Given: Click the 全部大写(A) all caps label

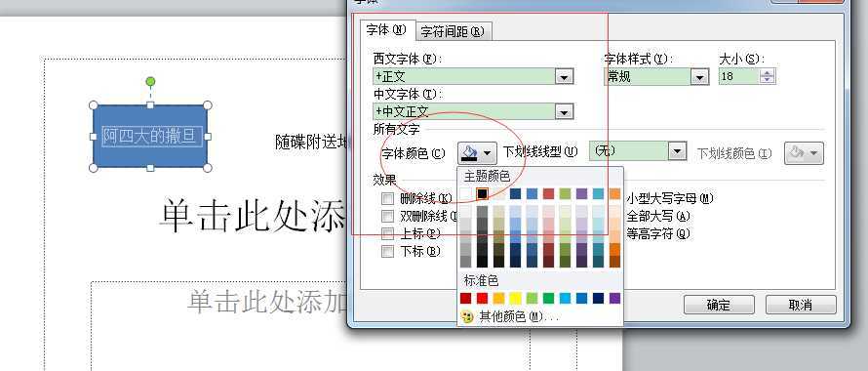Looking at the screenshot, I should (658, 217).
